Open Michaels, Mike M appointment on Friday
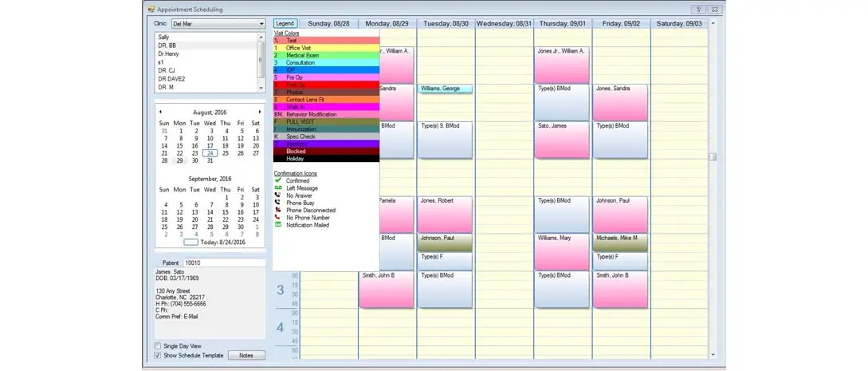The width and height of the screenshot is (868, 371). point(621,243)
